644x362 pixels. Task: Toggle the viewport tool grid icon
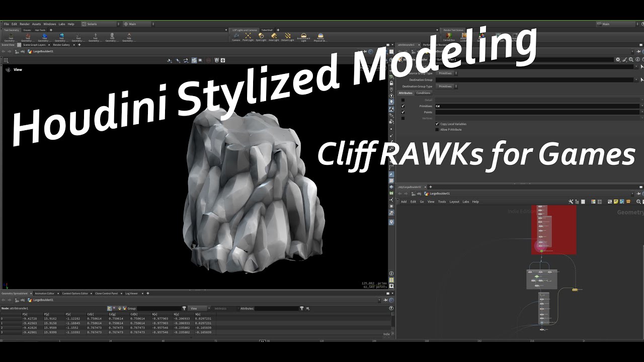6,60
